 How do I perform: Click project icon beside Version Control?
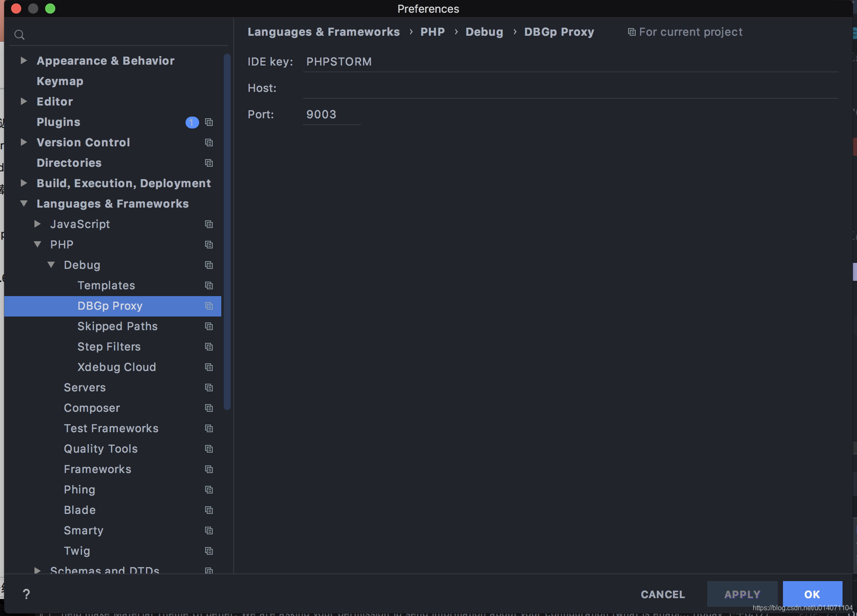point(209,143)
